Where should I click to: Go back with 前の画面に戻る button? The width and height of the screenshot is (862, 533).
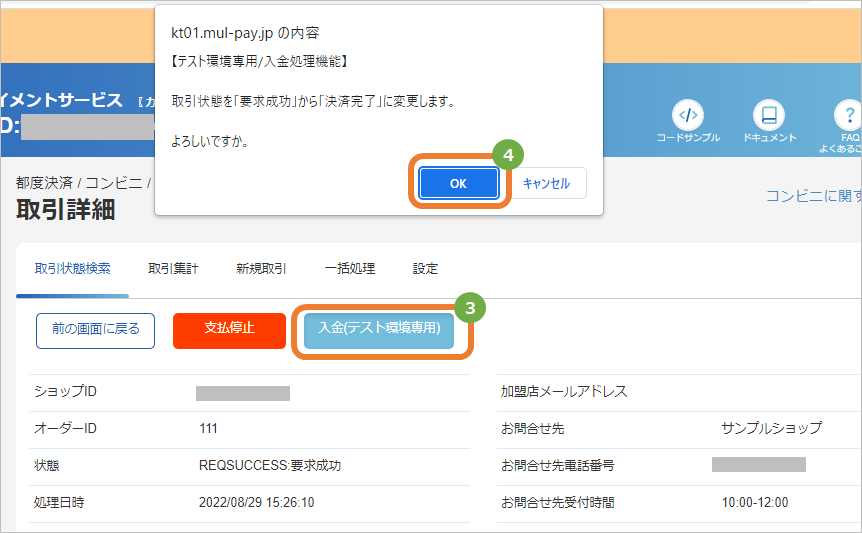96,331
